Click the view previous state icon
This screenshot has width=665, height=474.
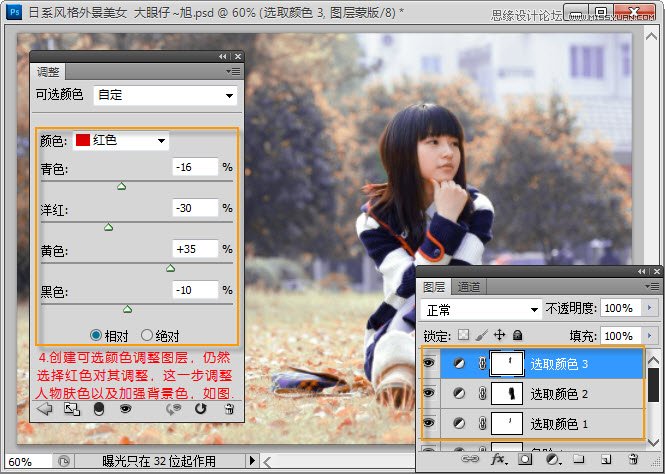pyautogui.click(x=174, y=409)
